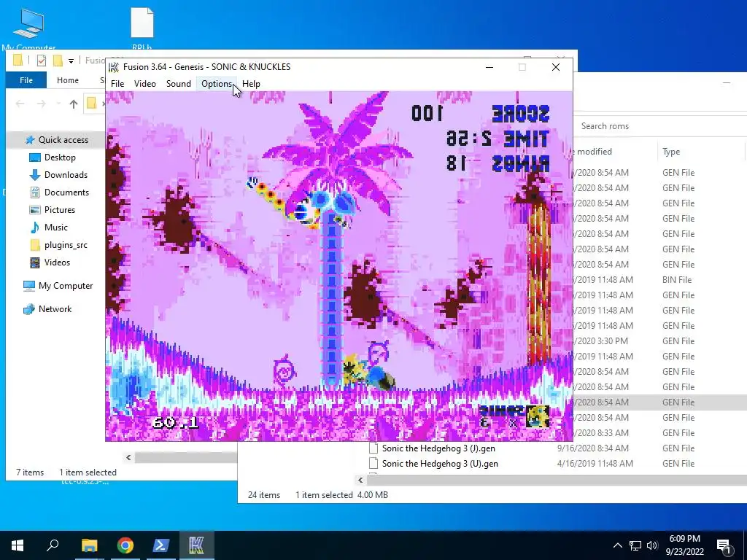Open My Computer desktop icon

tap(28, 29)
